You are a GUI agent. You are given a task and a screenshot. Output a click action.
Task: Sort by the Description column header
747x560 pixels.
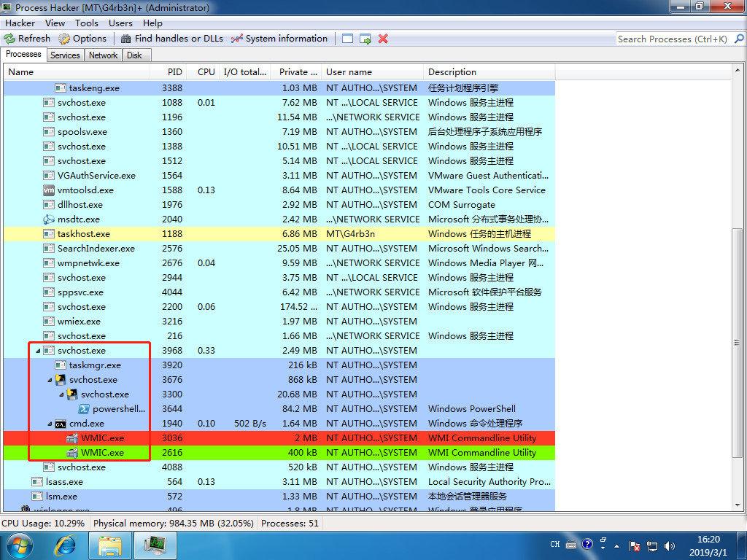click(x=489, y=72)
